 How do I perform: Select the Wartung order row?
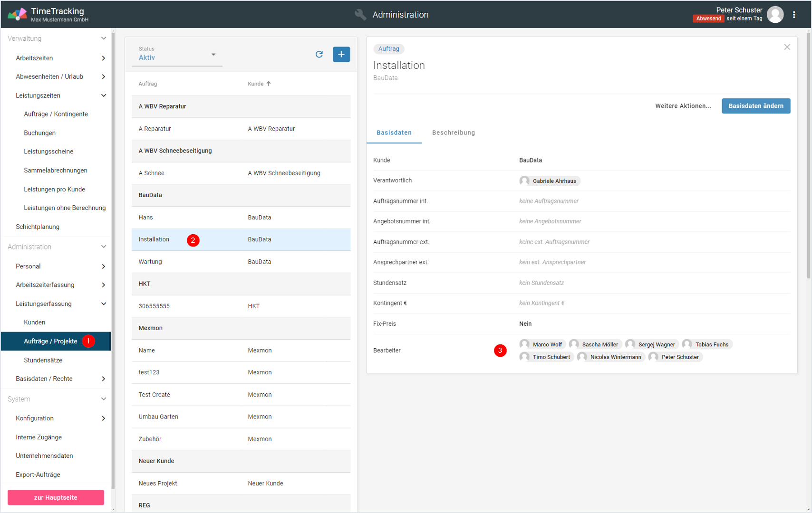[x=241, y=262]
